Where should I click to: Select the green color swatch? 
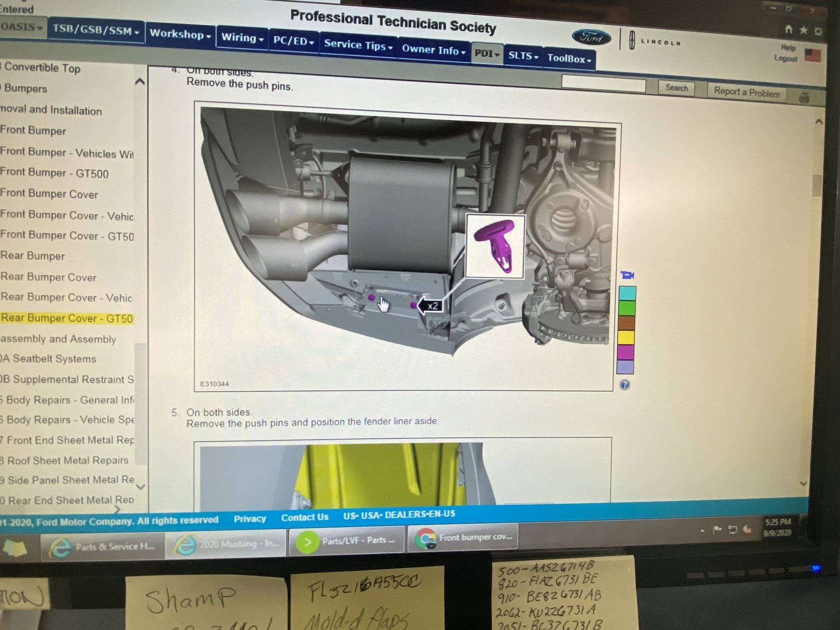click(626, 308)
